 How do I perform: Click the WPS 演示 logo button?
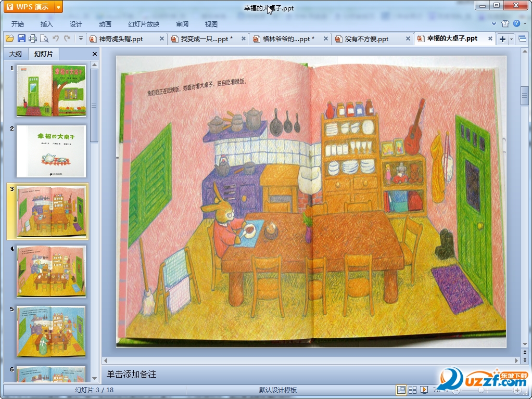click(29, 7)
